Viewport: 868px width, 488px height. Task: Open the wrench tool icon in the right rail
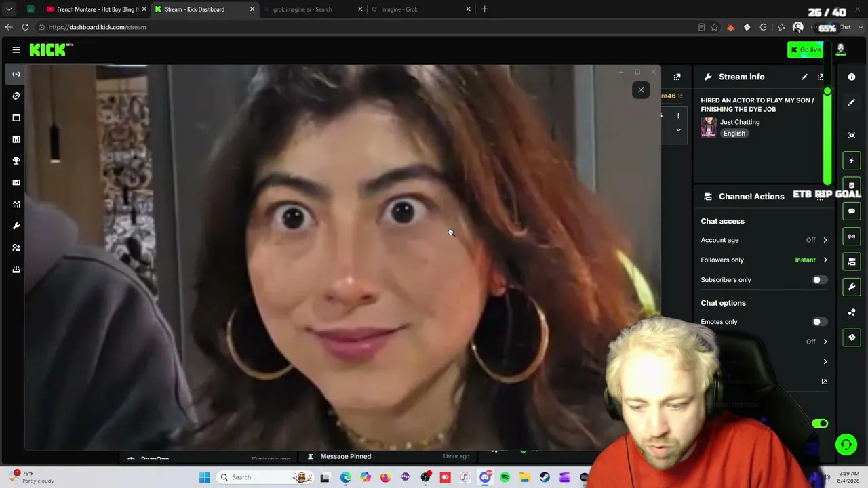pos(852,287)
